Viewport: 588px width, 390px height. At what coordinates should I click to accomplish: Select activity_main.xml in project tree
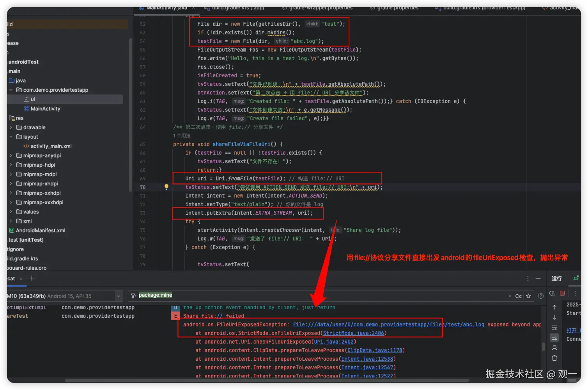click(x=51, y=146)
